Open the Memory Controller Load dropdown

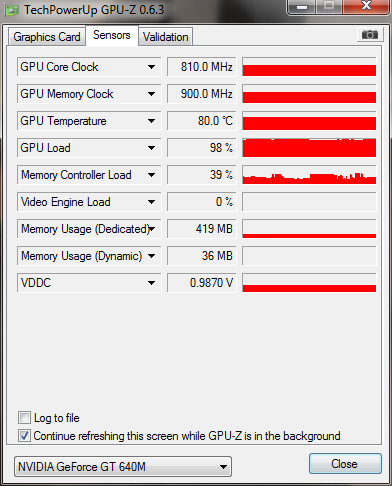pos(151,175)
